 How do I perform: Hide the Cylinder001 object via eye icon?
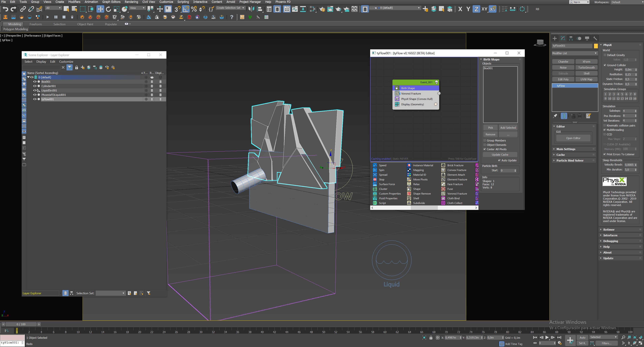(35, 86)
